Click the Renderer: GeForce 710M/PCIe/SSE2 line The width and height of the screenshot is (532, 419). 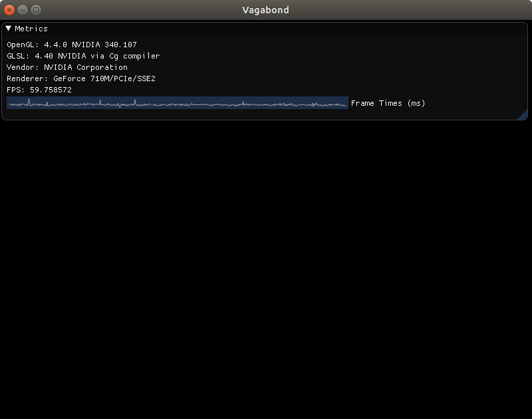coord(81,78)
